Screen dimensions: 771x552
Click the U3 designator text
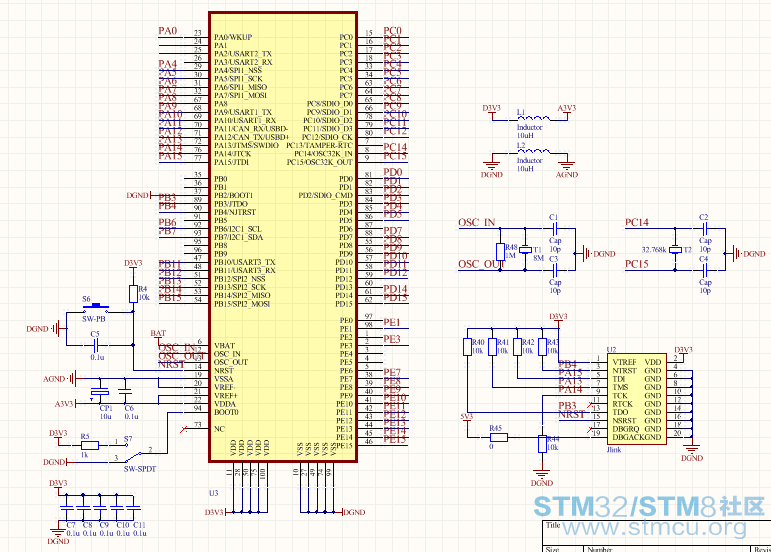click(213, 493)
